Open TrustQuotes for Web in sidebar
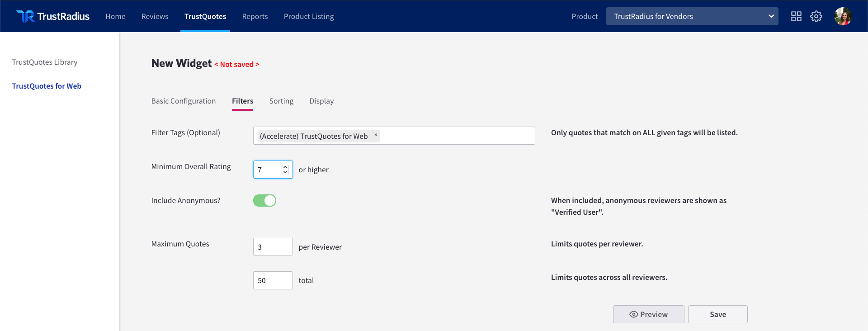The height and width of the screenshot is (331, 868). pyautogui.click(x=47, y=86)
